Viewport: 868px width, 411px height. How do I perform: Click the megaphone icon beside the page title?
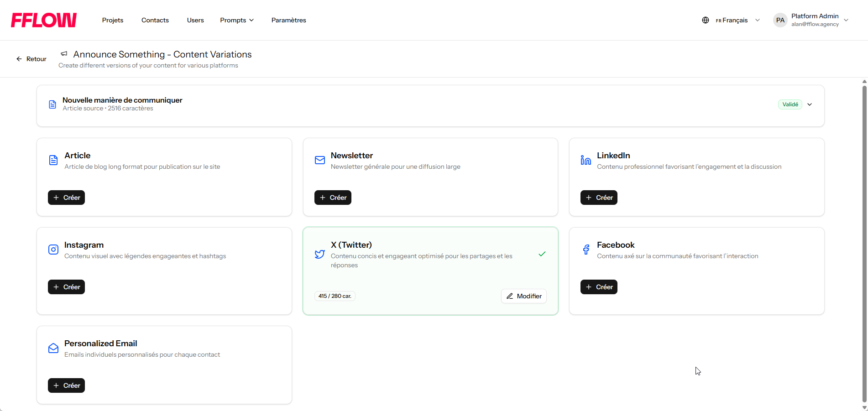point(64,54)
